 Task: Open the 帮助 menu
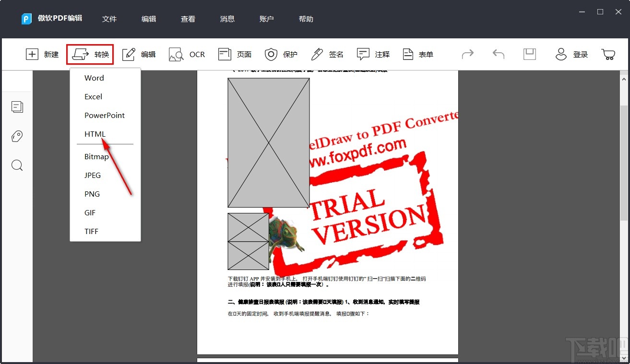point(306,19)
